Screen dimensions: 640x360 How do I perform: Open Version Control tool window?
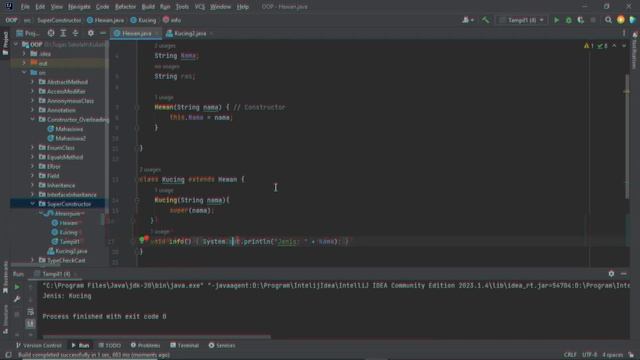[39, 345]
